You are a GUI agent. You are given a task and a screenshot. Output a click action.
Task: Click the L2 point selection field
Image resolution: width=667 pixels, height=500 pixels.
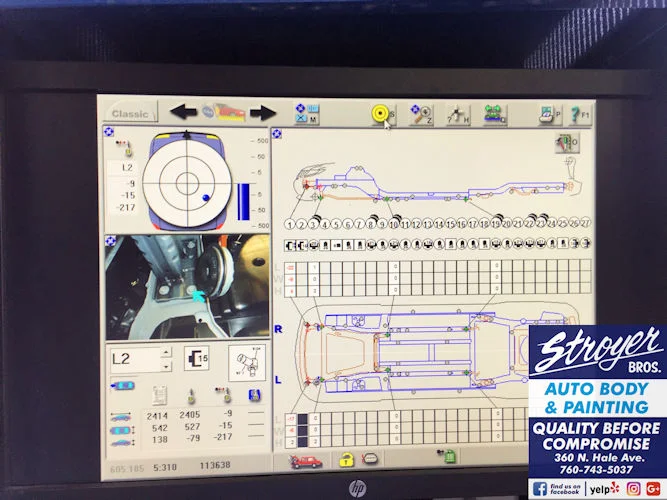coord(136,359)
